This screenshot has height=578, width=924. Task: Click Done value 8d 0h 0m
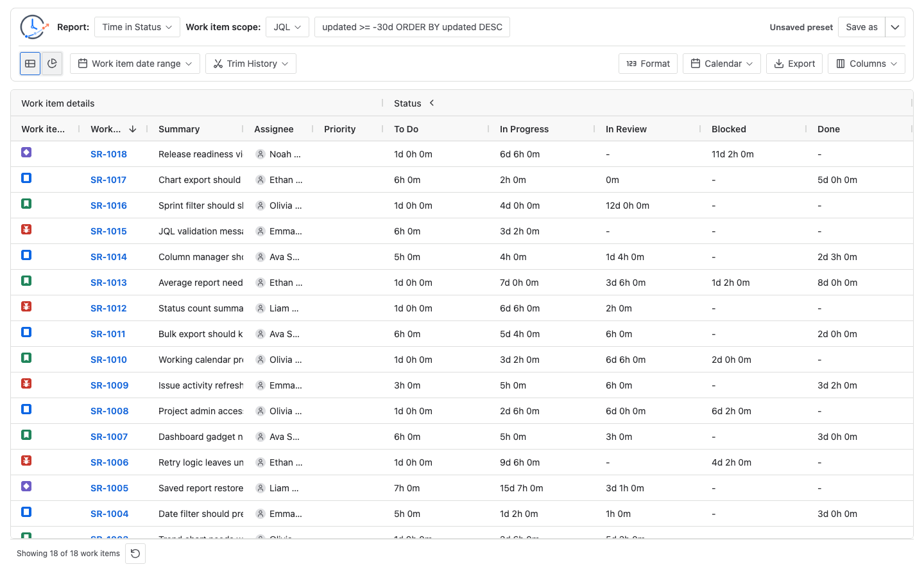(x=837, y=283)
